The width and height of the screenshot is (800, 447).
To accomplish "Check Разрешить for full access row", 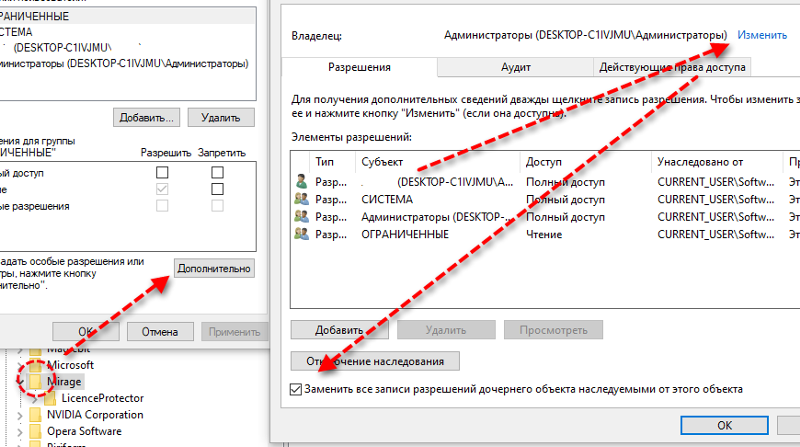I will [162, 172].
